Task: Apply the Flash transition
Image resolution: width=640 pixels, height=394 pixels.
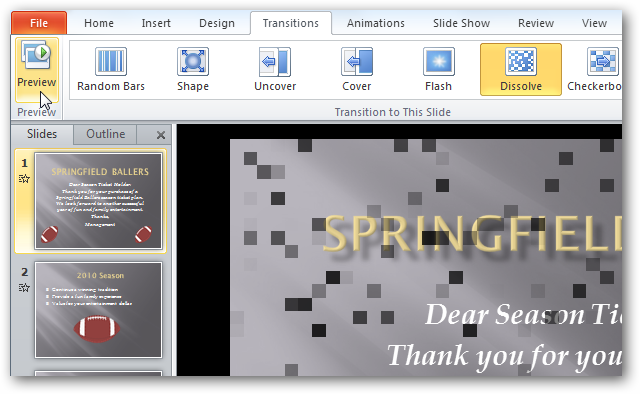Action: point(438,69)
